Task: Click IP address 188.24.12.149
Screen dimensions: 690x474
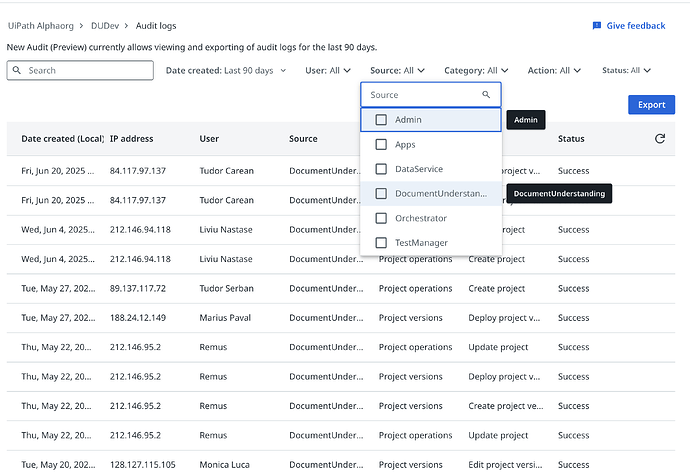Action: (x=138, y=318)
